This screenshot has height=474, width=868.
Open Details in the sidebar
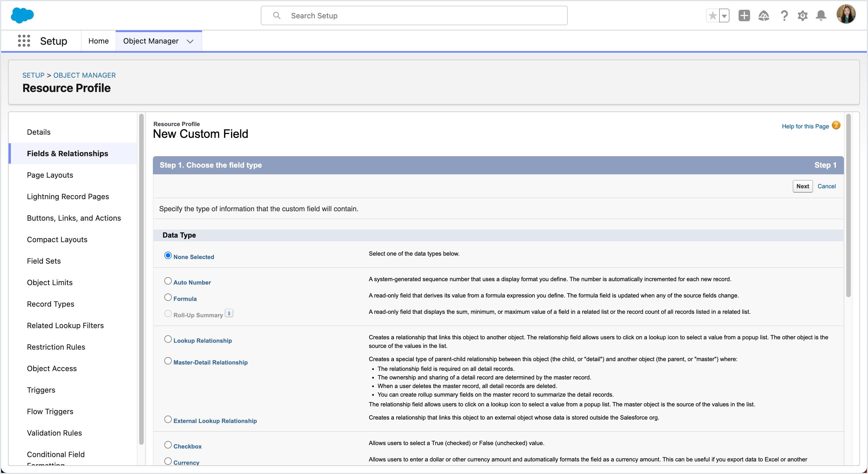pos(39,132)
